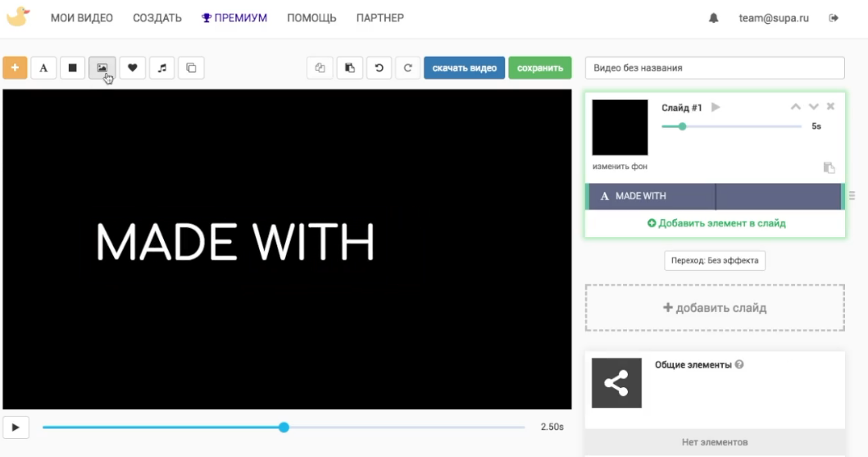
Task: Click the orange plus add button
Action: (15, 68)
